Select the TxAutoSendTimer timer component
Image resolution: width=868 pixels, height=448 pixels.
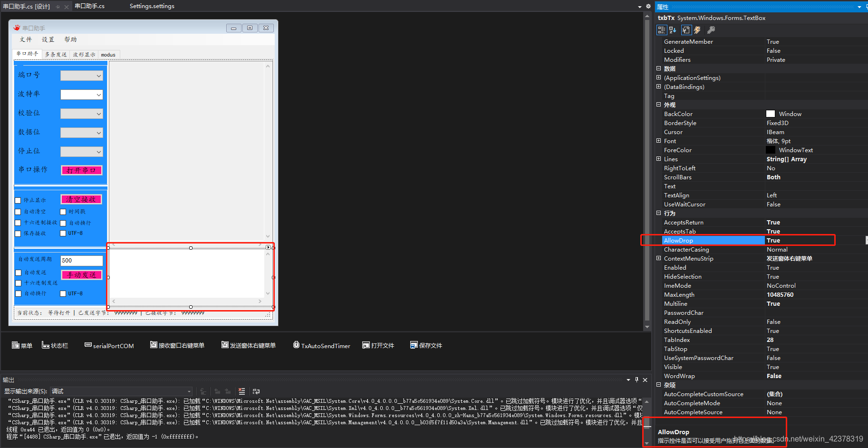pyautogui.click(x=321, y=345)
